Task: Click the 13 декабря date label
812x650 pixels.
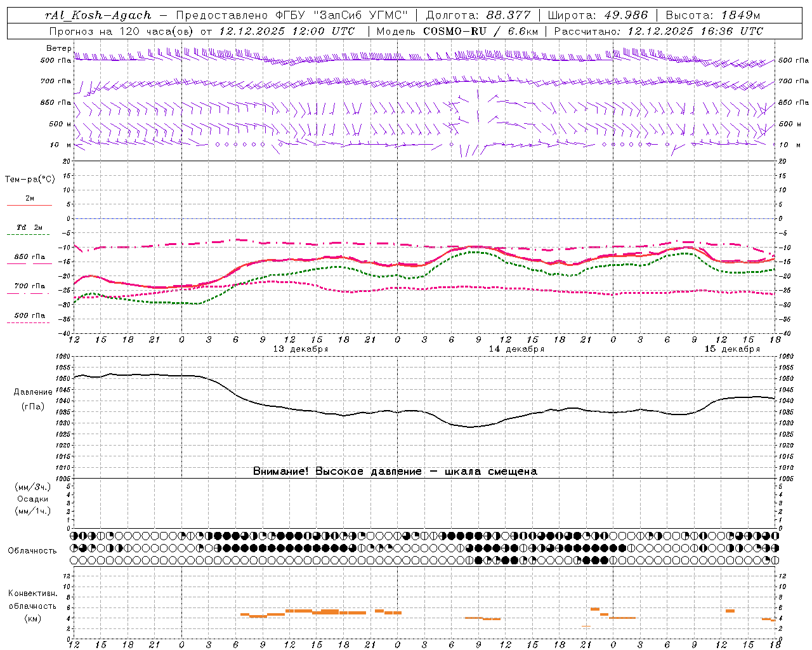Action: pyautogui.click(x=301, y=349)
